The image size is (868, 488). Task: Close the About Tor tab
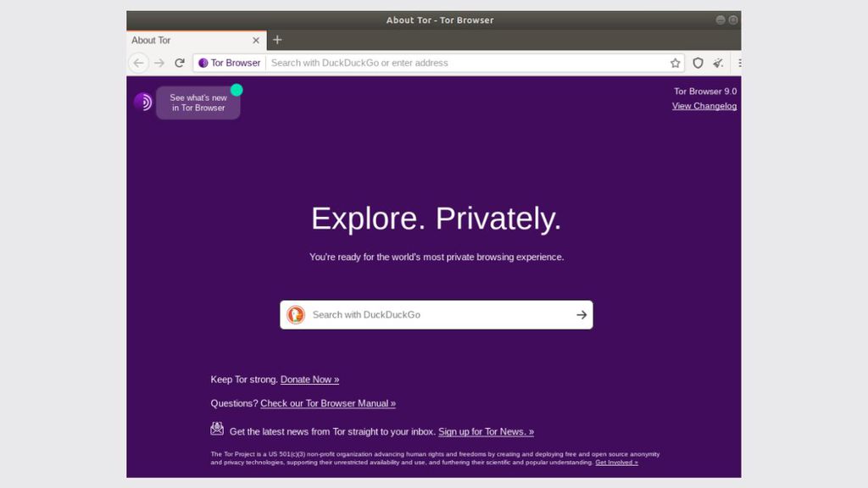click(256, 40)
